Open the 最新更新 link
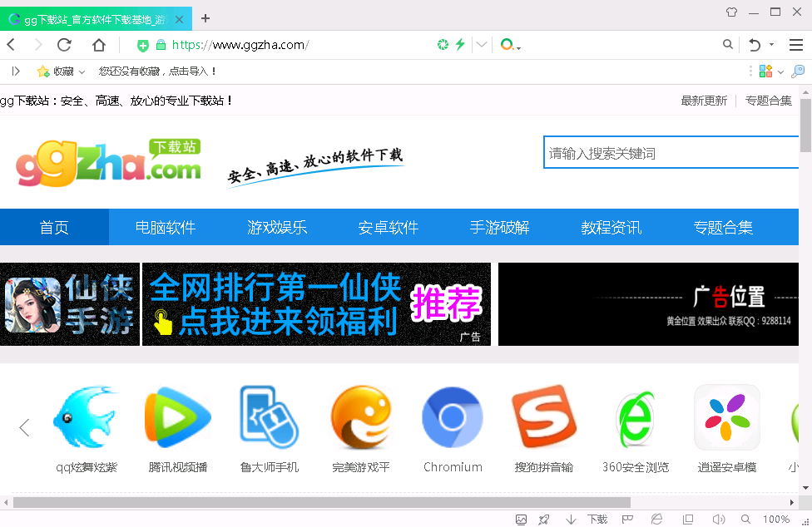The image size is (812, 527). coord(704,101)
